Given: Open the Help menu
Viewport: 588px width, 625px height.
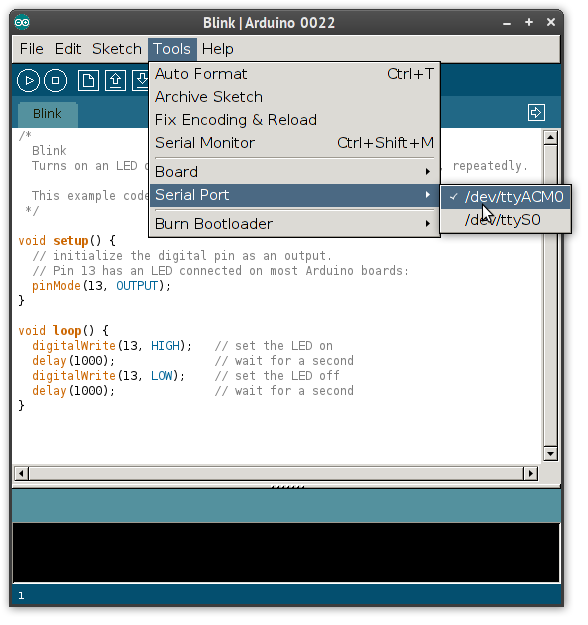Looking at the screenshot, I should (217, 49).
